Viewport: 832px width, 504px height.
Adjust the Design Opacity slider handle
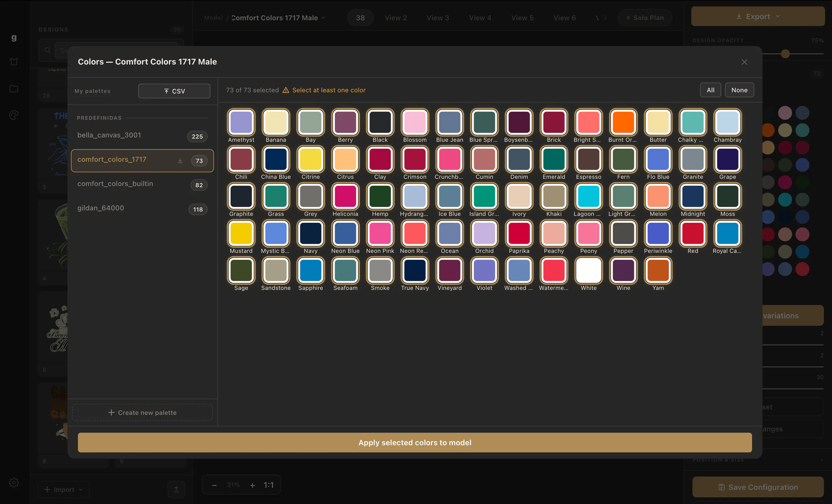click(x=785, y=54)
